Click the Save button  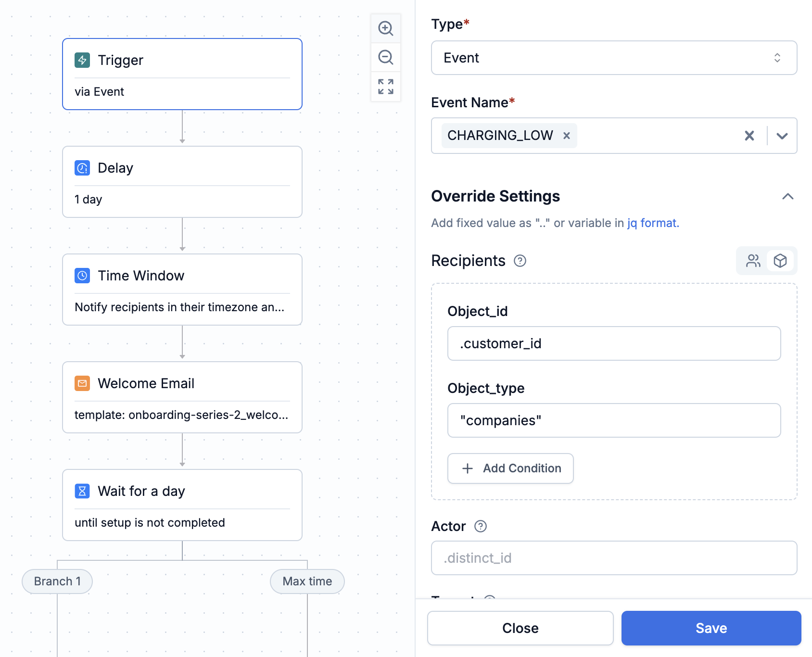pos(711,628)
